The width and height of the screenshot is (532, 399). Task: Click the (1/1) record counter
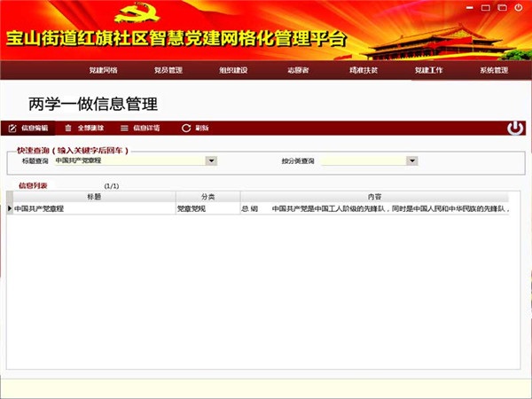pyautogui.click(x=112, y=186)
